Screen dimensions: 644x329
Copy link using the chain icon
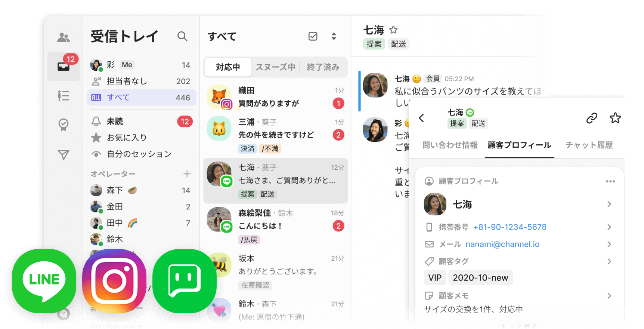point(591,118)
